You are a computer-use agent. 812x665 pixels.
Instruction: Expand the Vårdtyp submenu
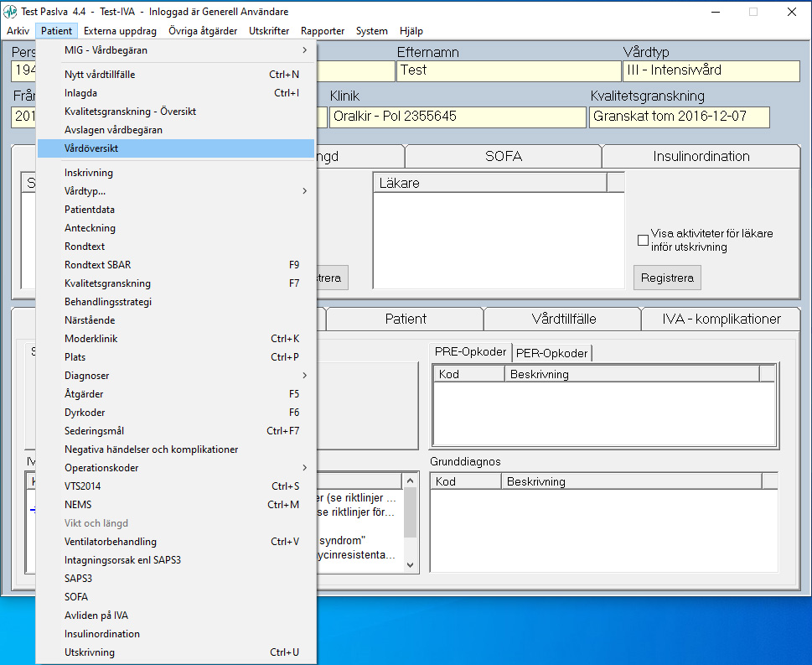[x=176, y=191]
